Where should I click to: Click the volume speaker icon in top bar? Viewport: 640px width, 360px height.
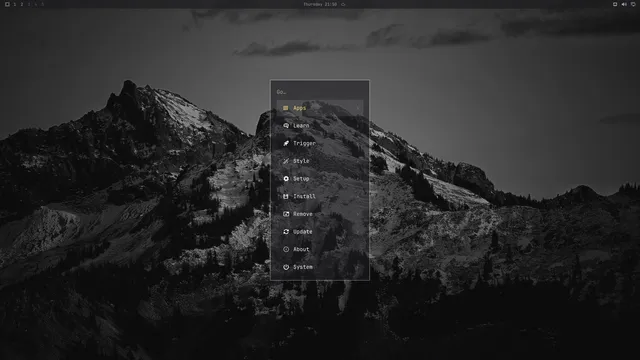pyautogui.click(x=624, y=4)
